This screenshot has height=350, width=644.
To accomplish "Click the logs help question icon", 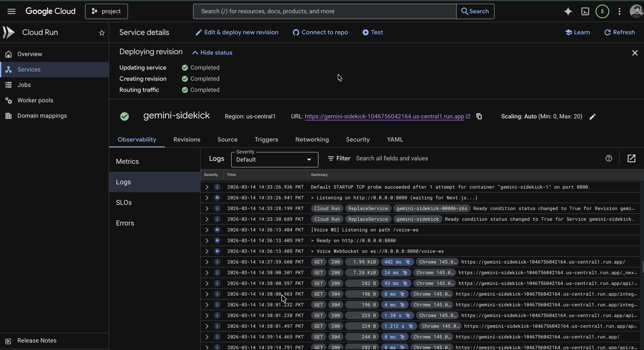I will tap(609, 158).
